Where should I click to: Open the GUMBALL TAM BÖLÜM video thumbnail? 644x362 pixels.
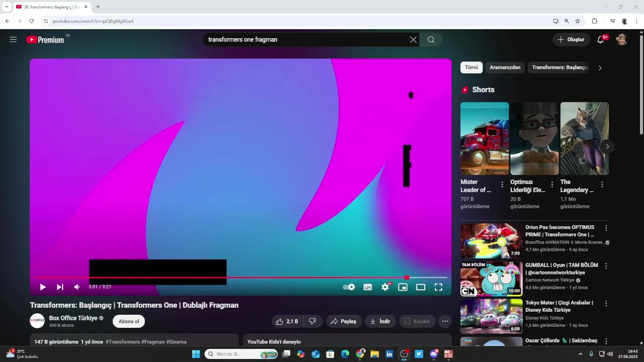click(492, 279)
